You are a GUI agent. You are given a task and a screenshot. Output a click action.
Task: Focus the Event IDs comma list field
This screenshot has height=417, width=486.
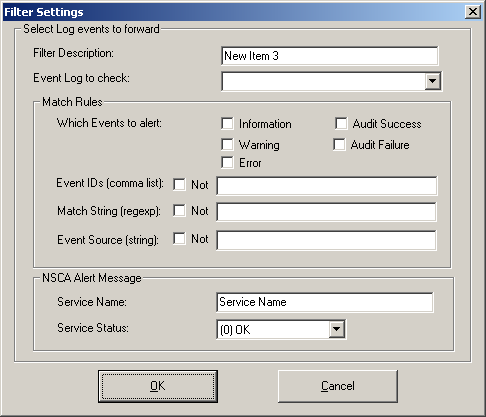point(327,186)
